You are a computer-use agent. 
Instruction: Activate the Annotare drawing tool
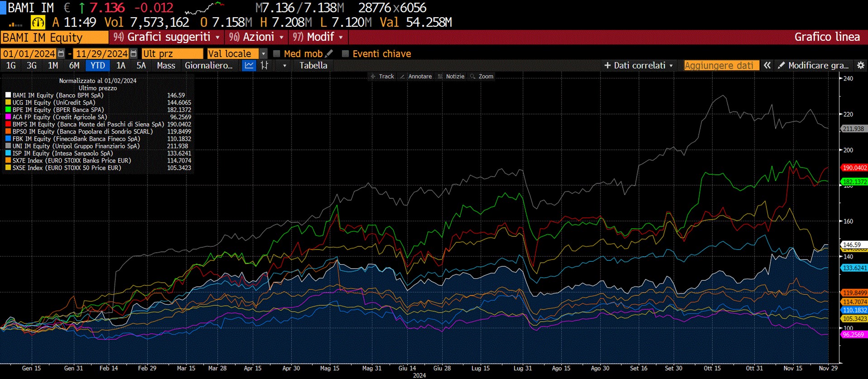click(416, 77)
